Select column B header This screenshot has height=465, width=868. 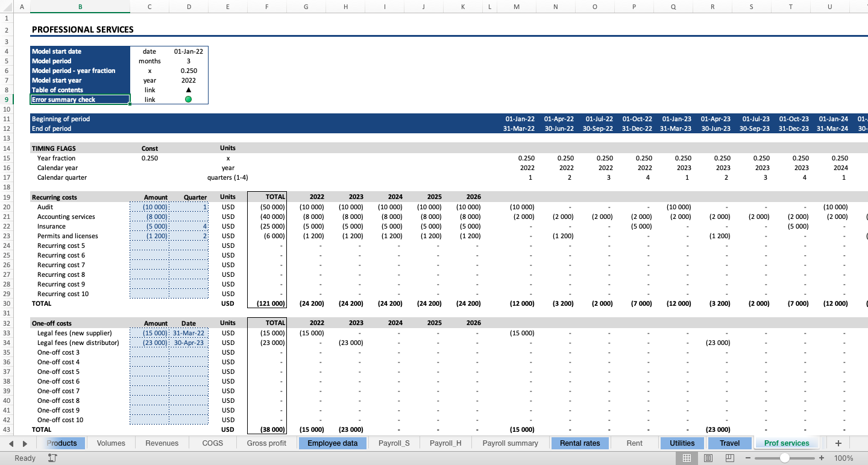(80, 7)
